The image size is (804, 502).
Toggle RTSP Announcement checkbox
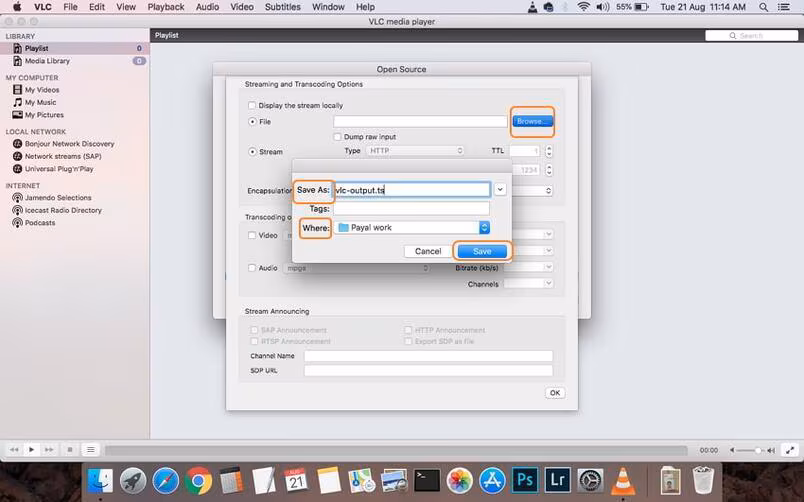[x=254, y=342]
